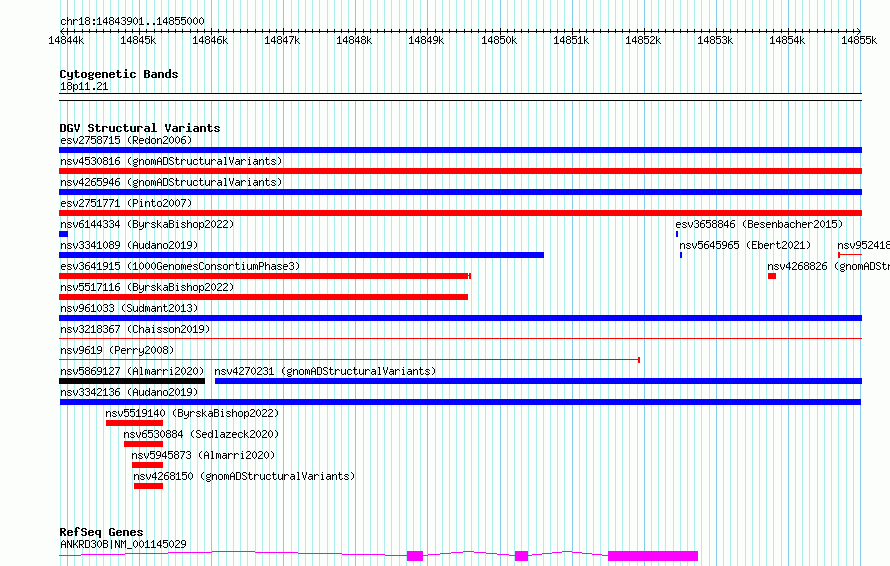The width and height of the screenshot is (890, 566).
Task: Open esv3641915 (1000GenomesConsortiumPhase3) label
Action: (x=180, y=266)
